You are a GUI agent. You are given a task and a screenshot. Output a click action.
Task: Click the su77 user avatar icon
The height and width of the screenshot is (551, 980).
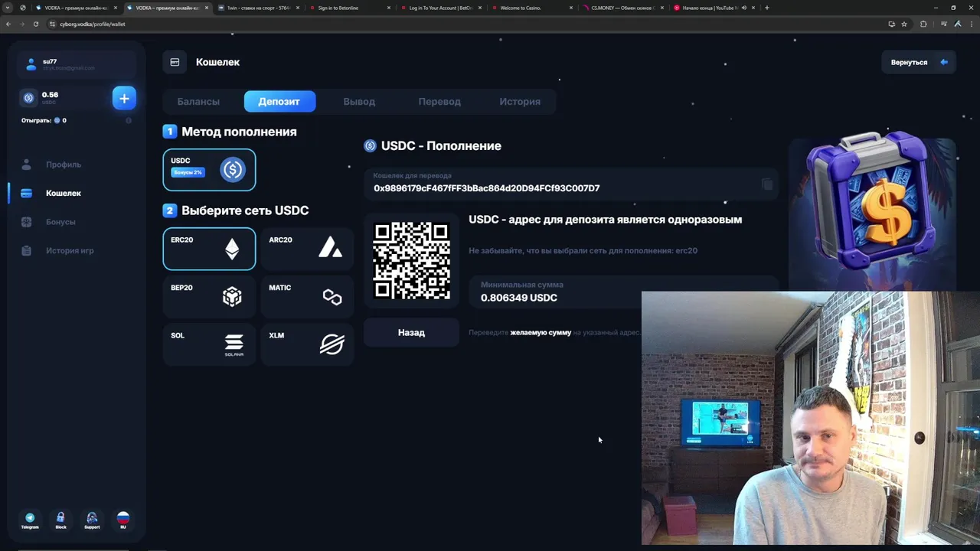[x=31, y=64]
